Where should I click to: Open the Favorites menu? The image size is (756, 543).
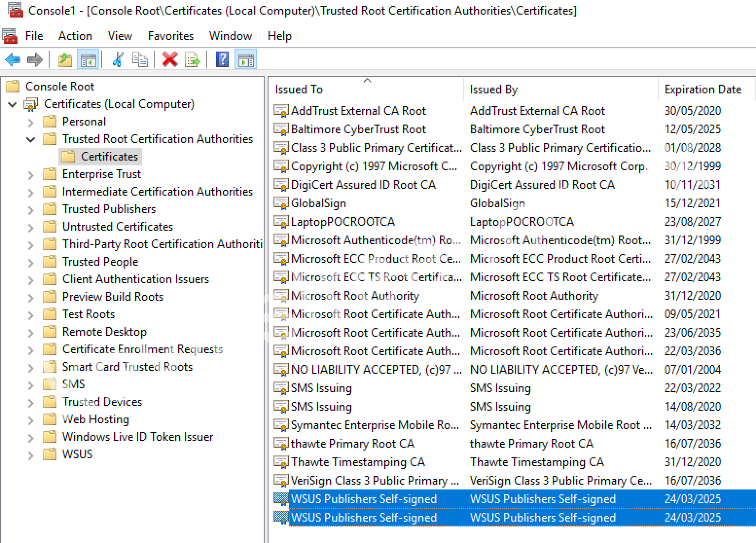tap(170, 36)
